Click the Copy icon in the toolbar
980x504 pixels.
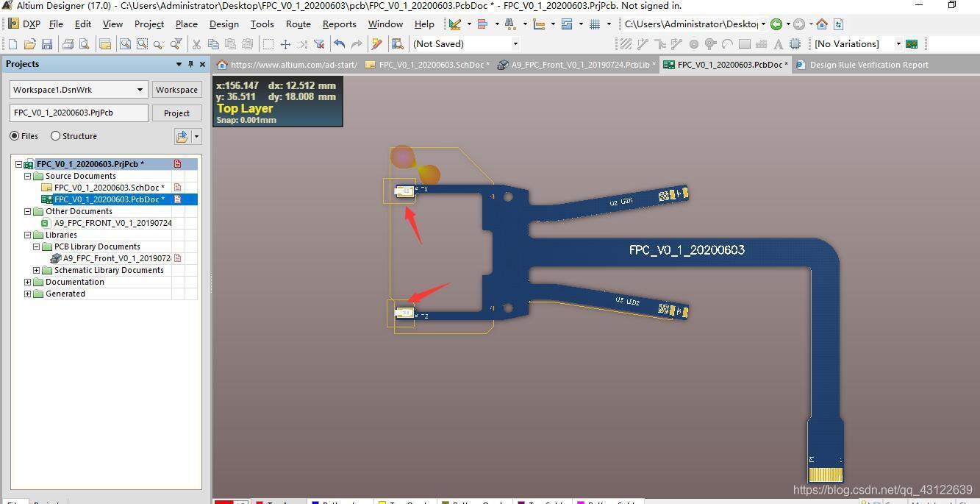coord(213,44)
